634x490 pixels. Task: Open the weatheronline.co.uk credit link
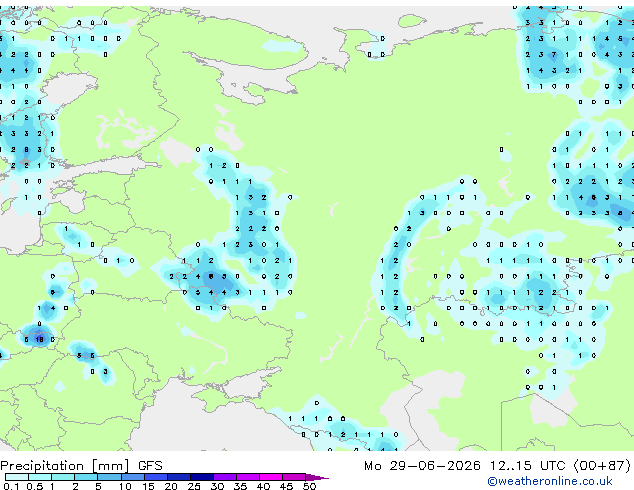click(550, 481)
